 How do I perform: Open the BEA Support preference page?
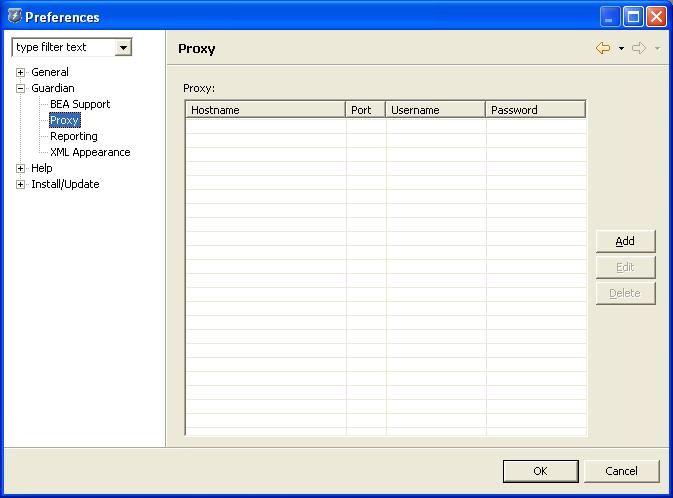(x=80, y=104)
